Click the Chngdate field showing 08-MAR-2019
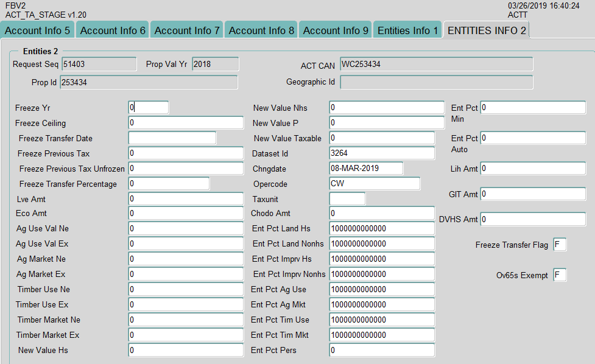The width and height of the screenshot is (595, 364). pos(366,169)
